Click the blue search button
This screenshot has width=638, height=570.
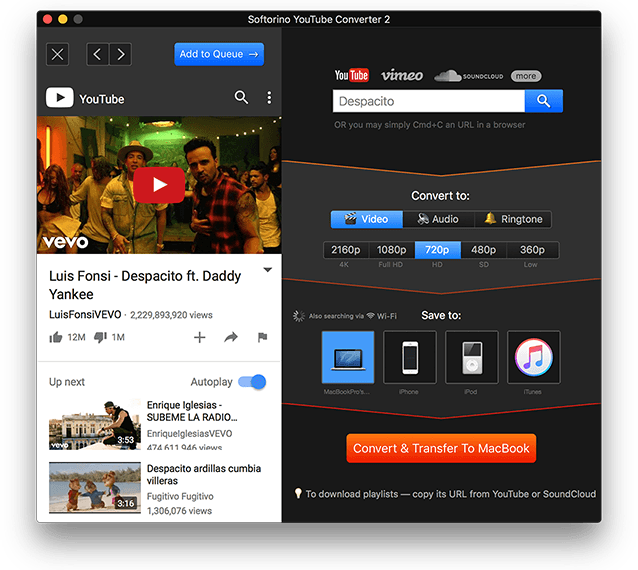544,101
